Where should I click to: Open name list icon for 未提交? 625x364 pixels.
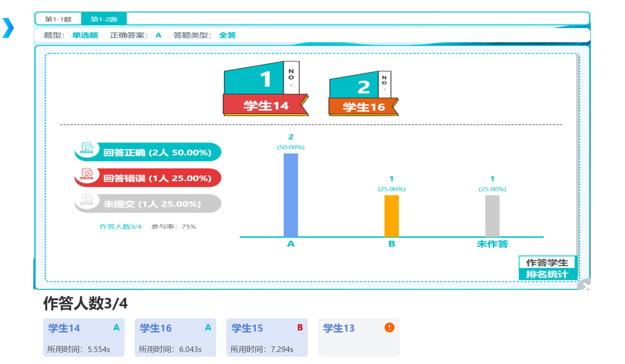(x=87, y=200)
